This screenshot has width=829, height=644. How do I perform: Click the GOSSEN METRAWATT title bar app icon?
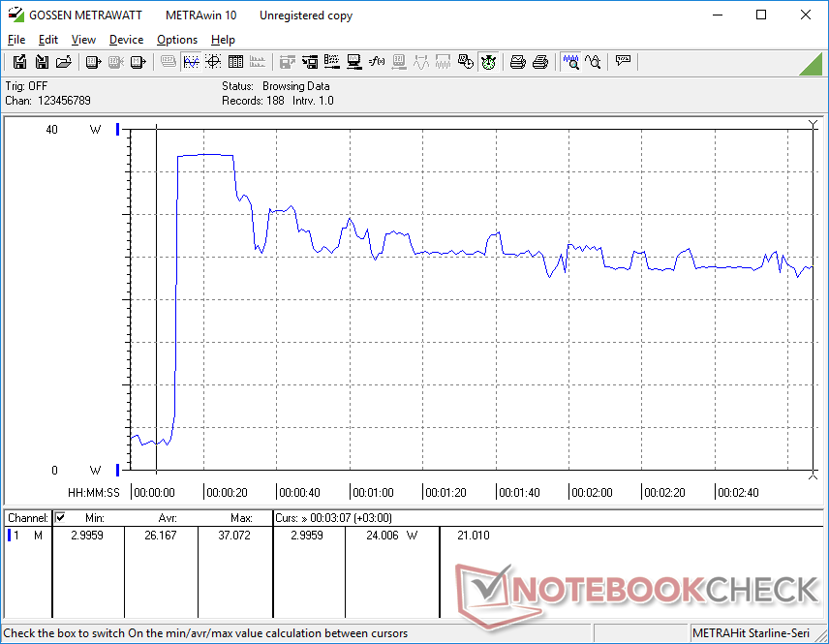tap(15, 15)
